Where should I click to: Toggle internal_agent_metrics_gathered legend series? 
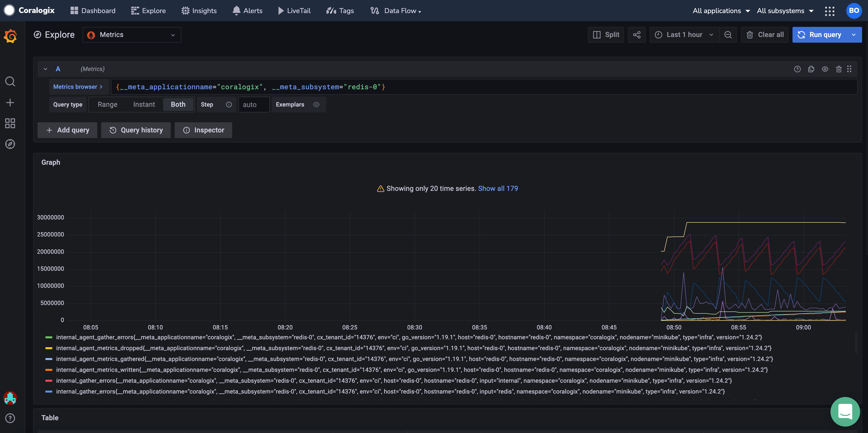click(x=415, y=359)
